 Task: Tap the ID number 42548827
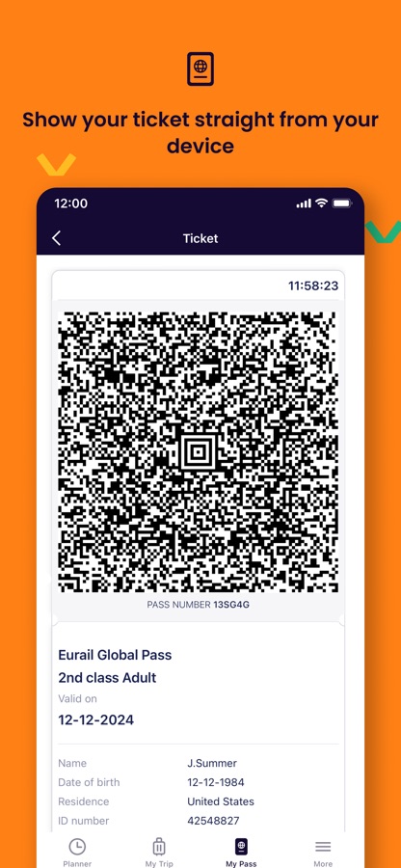click(x=213, y=821)
